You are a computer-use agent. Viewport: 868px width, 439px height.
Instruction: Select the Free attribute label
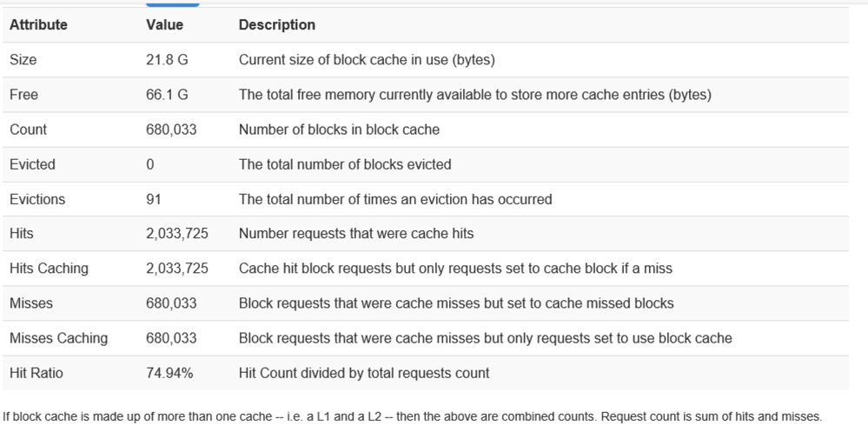point(23,95)
